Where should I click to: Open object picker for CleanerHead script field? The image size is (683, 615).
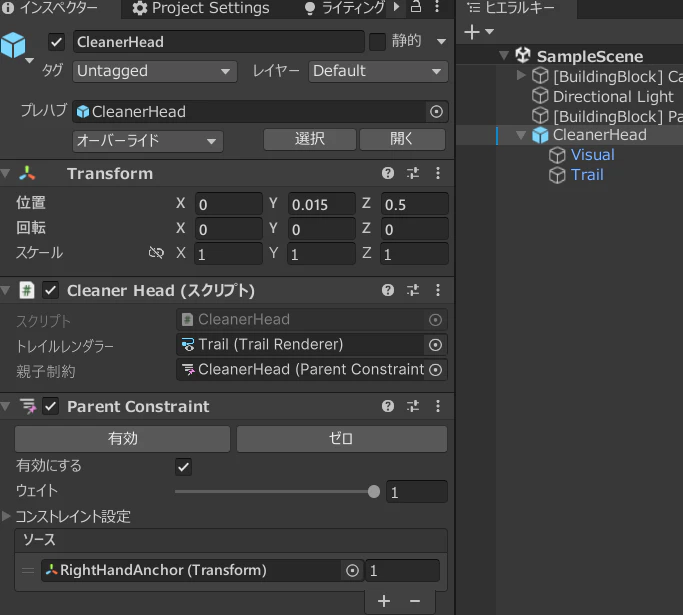[x=435, y=320]
